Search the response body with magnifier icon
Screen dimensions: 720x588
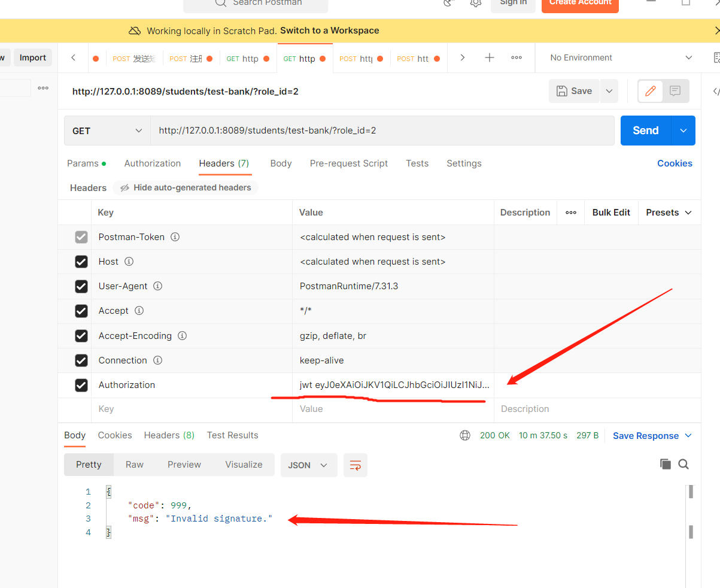point(683,464)
